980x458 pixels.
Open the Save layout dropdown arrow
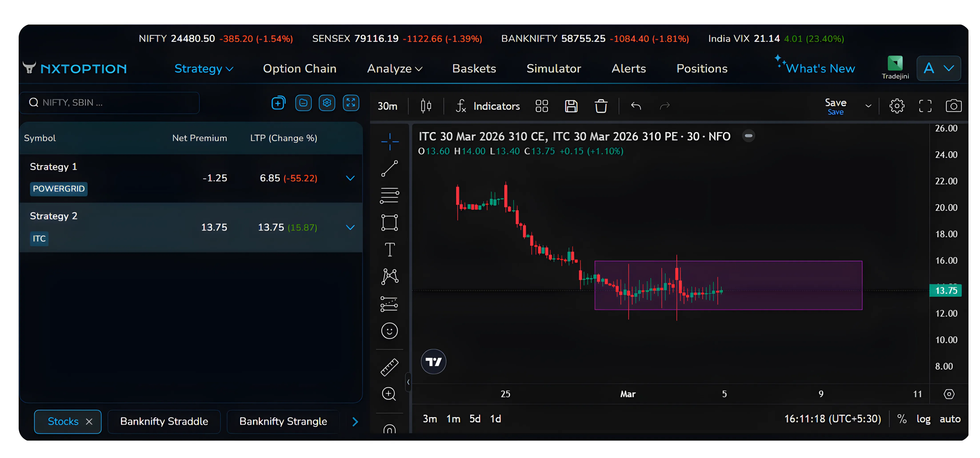[868, 106]
